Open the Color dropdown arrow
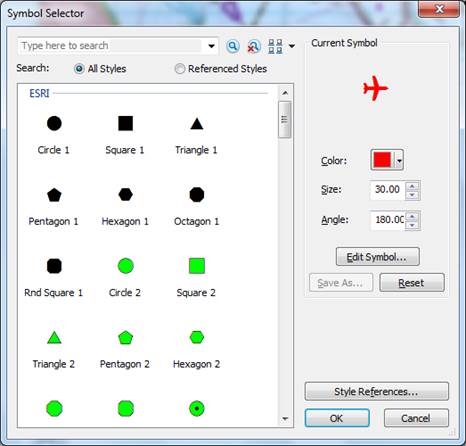The image size is (466, 446). 399,161
